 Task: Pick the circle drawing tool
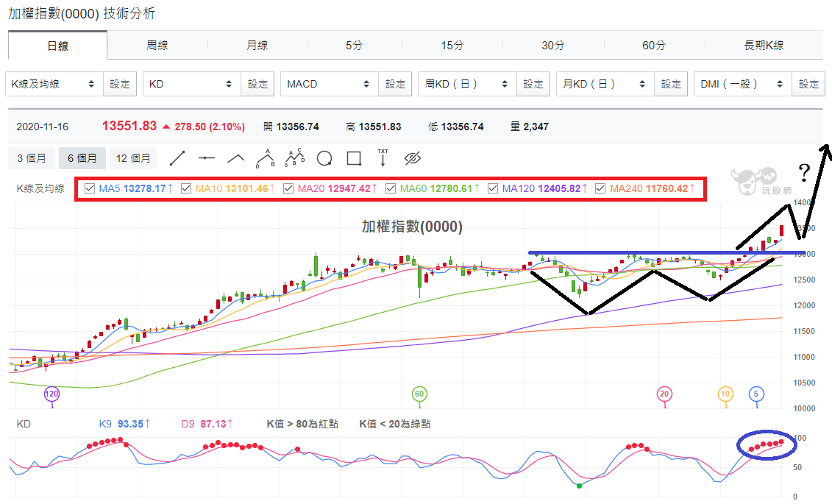click(x=324, y=158)
